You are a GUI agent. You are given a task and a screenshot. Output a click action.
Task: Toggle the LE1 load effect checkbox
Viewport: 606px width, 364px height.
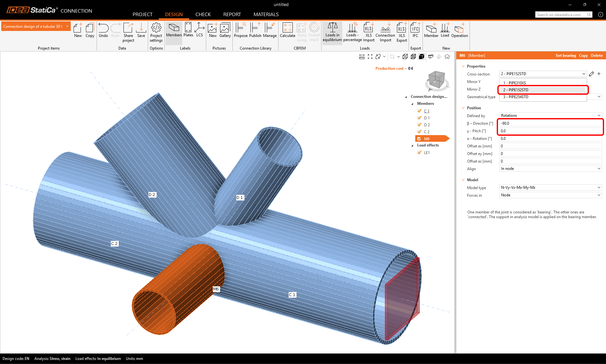pos(419,152)
